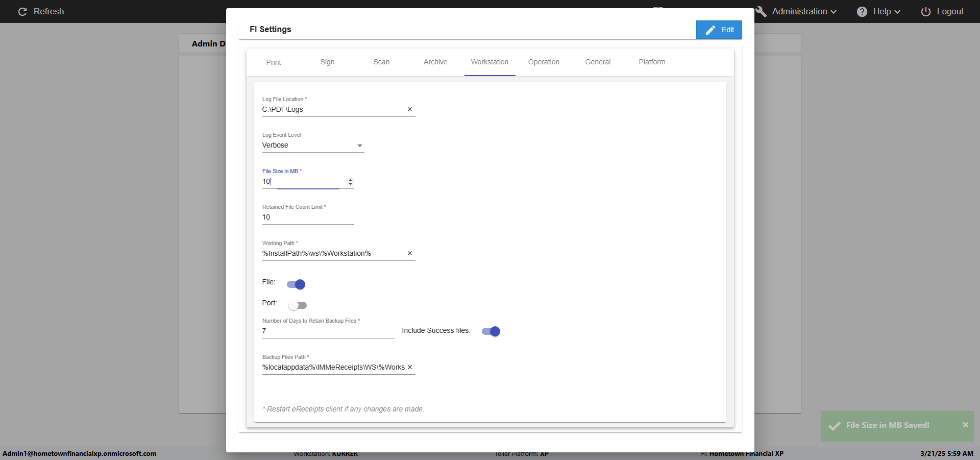This screenshot has width=980, height=460.
Task: Clear the Working Path field
Action: (x=409, y=253)
